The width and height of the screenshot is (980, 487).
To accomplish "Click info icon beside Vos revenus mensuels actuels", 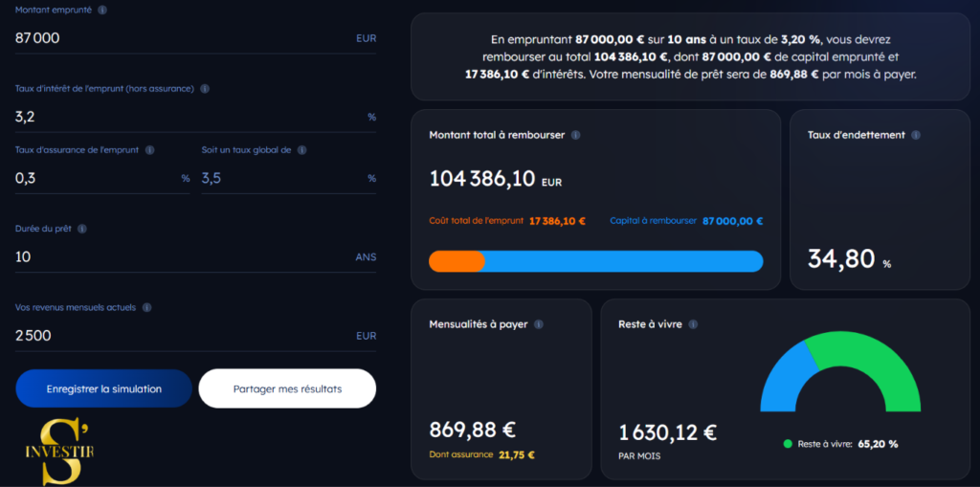I will click(146, 307).
